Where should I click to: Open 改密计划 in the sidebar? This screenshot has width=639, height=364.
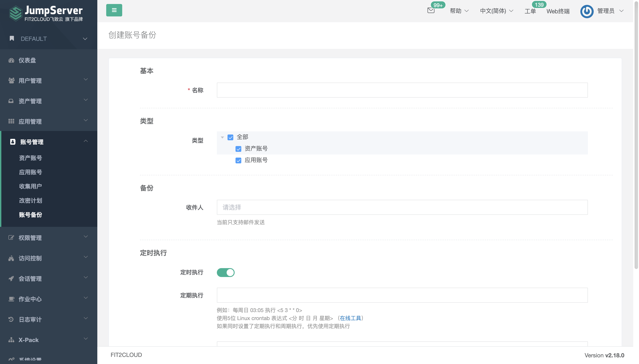click(30, 200)
